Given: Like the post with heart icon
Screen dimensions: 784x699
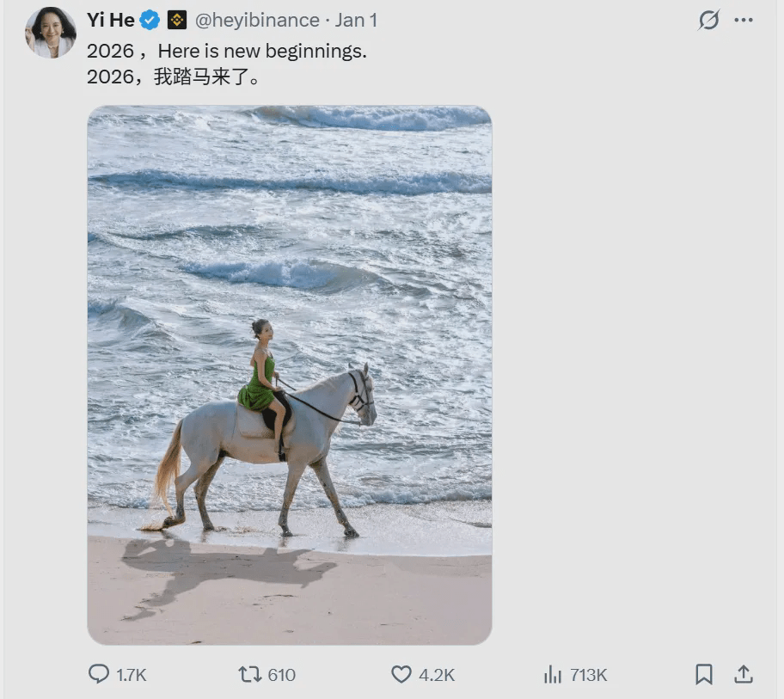Looking at the screenshot, I should 401,674.
